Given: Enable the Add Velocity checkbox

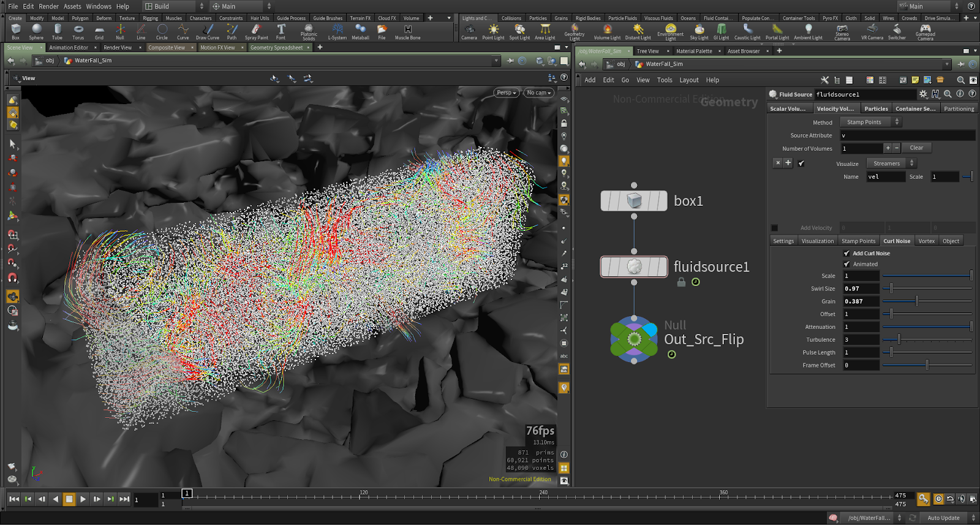Looking at the screenshot, I should (775, 228).
